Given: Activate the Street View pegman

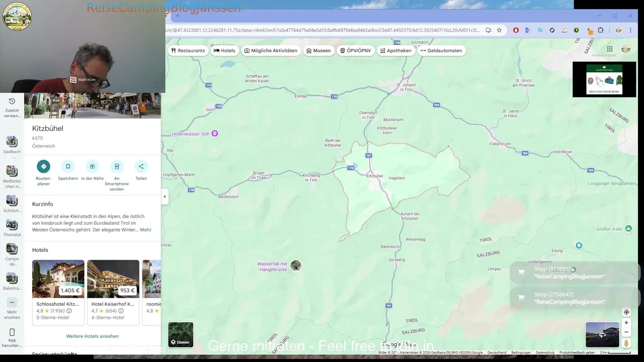Looking at the screenshot, I should 626,343.
